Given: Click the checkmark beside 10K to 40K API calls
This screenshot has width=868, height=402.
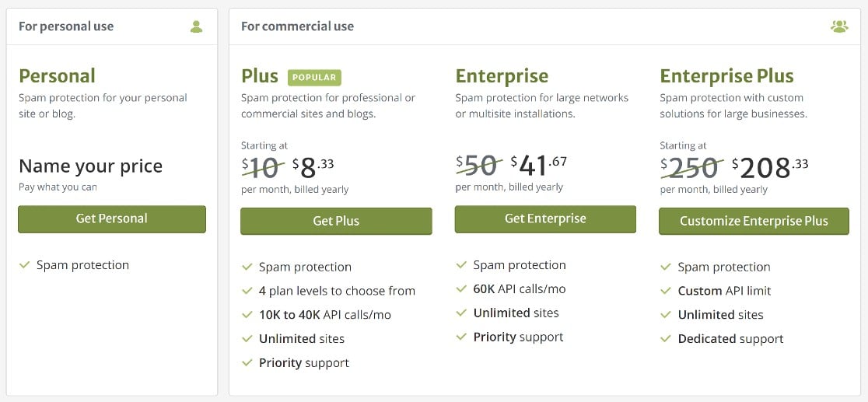Looking at the screenshot, I should pos(247,315).
